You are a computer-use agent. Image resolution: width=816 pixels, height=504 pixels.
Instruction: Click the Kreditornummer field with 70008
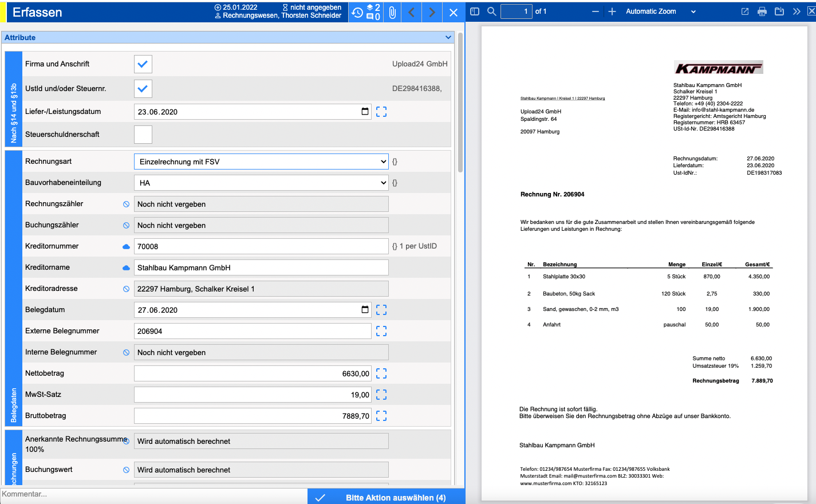click(261, 246)
